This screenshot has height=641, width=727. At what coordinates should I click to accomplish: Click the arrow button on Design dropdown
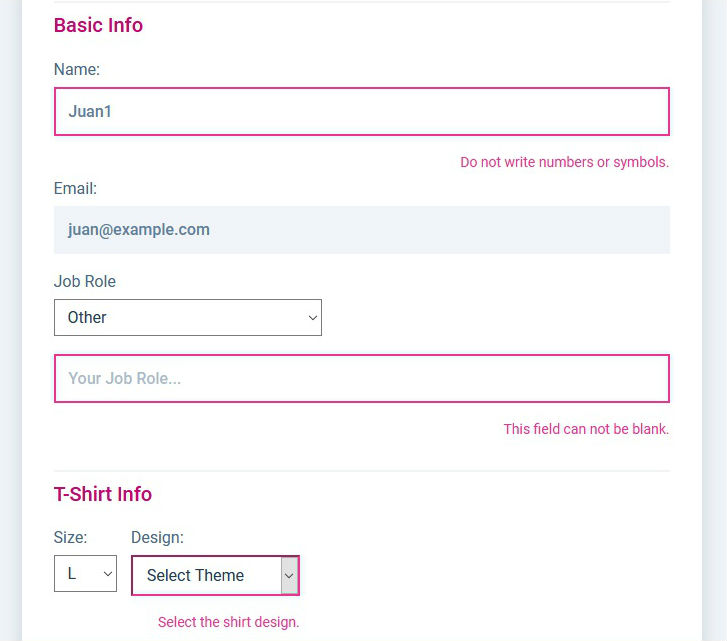(289, 575)
